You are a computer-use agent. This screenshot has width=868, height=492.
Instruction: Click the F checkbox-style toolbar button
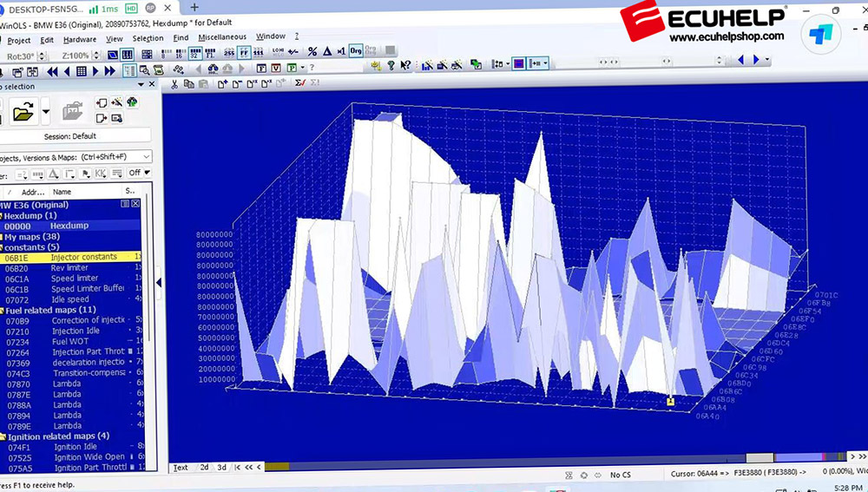coord(262,68)
